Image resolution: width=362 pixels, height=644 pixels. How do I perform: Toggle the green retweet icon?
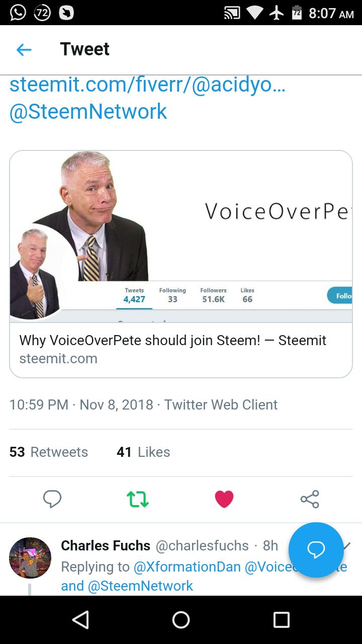[138, 499]
